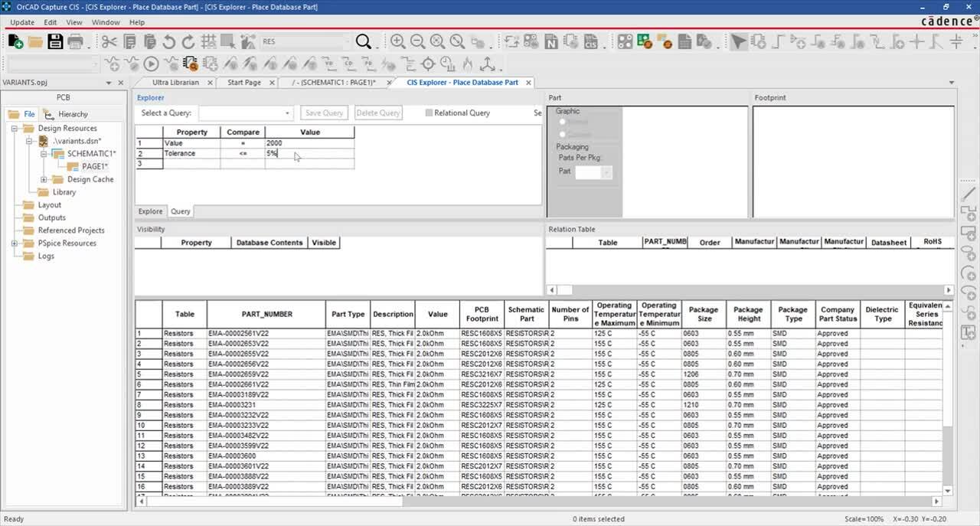Open the Window menu
The height and width of the screenshot is (526, 980).
(x=106, y=22)
